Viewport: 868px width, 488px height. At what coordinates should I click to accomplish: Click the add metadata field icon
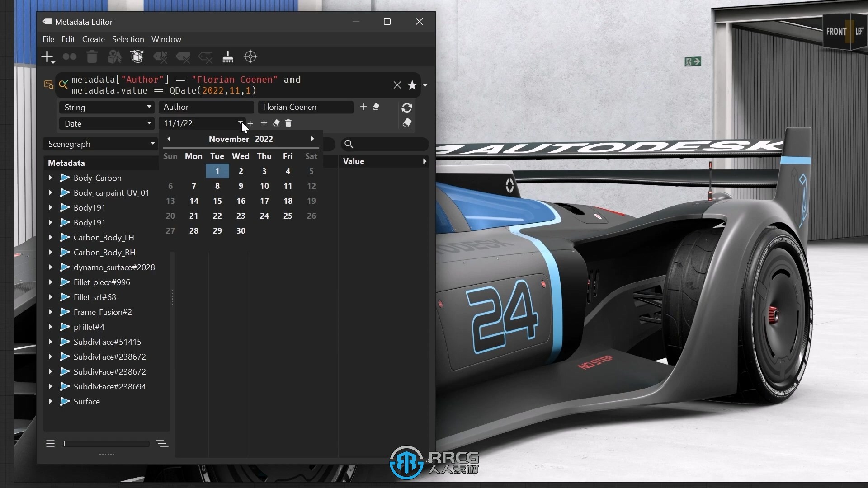(x=47, y=56)
